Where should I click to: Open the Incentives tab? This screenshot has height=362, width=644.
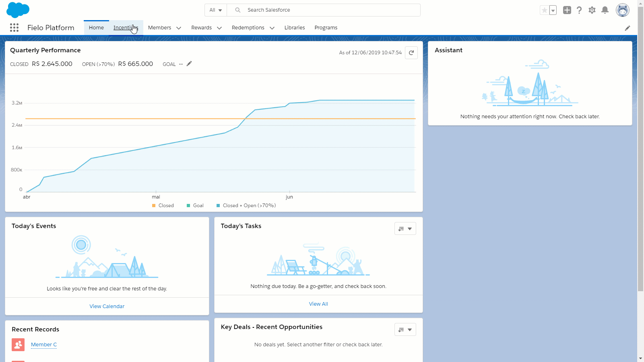tap(126, 28)
